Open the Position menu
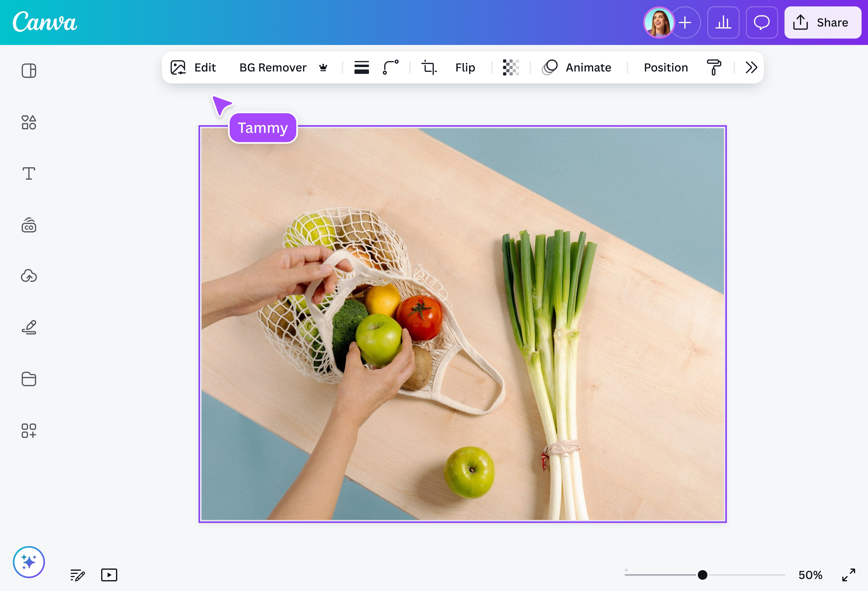Viewport: 868px width, 591px height. tap(666, 67)
